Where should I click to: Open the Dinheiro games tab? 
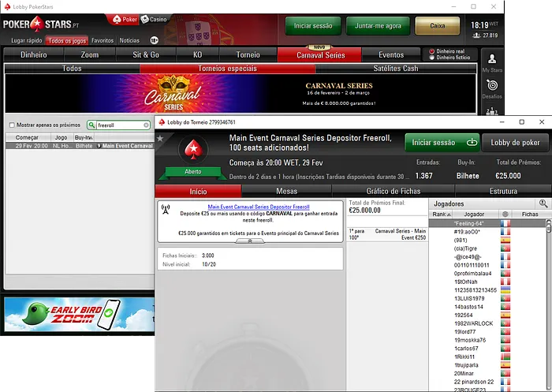coord(33,54)
